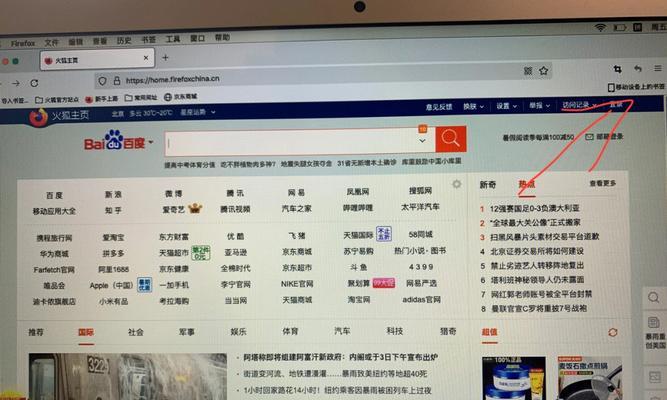Open the 新手上路 bookmark
Image resolution: width=667 pixels, height=400 pixels.
click(102, 99)
